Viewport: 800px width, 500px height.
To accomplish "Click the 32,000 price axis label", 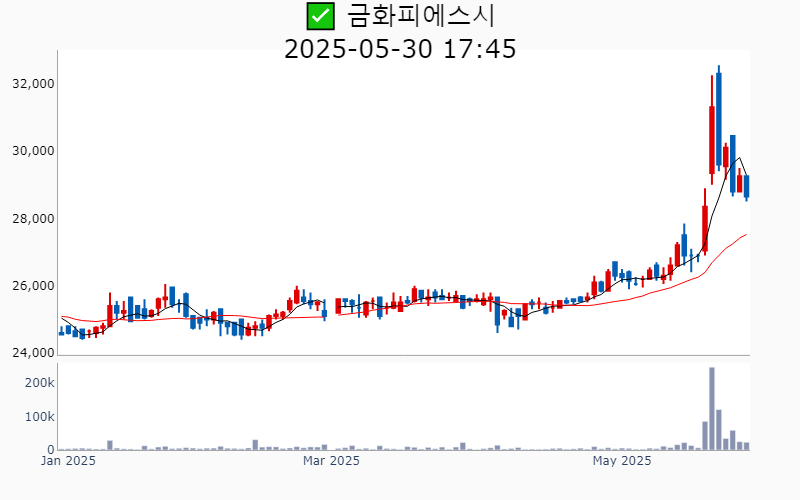I will pyautogui.click(x=33, y=84).
